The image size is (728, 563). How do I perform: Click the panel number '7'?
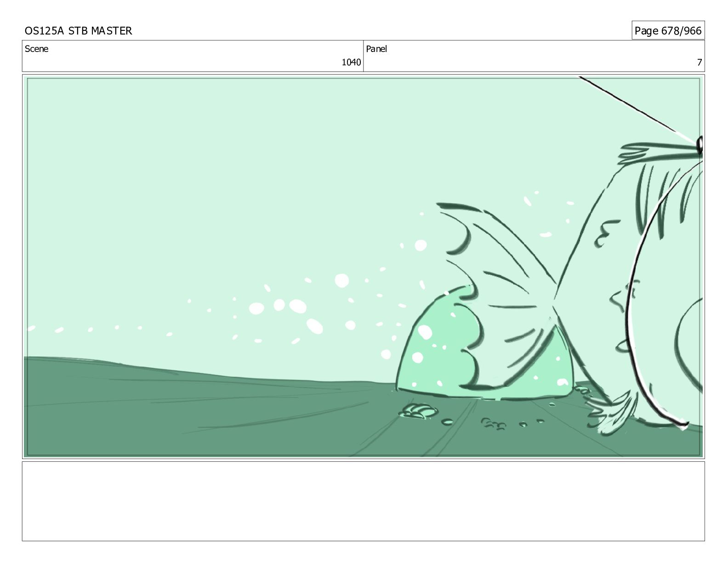click(700, 63)
